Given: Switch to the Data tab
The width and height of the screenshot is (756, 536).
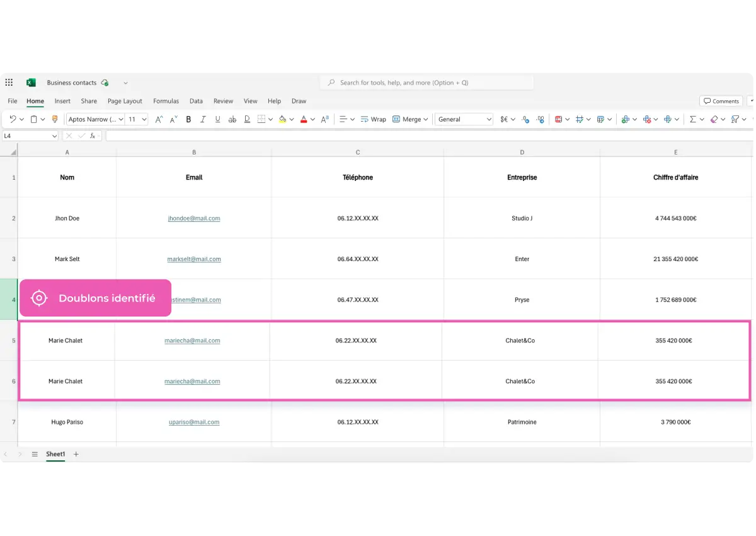Looking at the screenshot, I should tap(196, 101).
